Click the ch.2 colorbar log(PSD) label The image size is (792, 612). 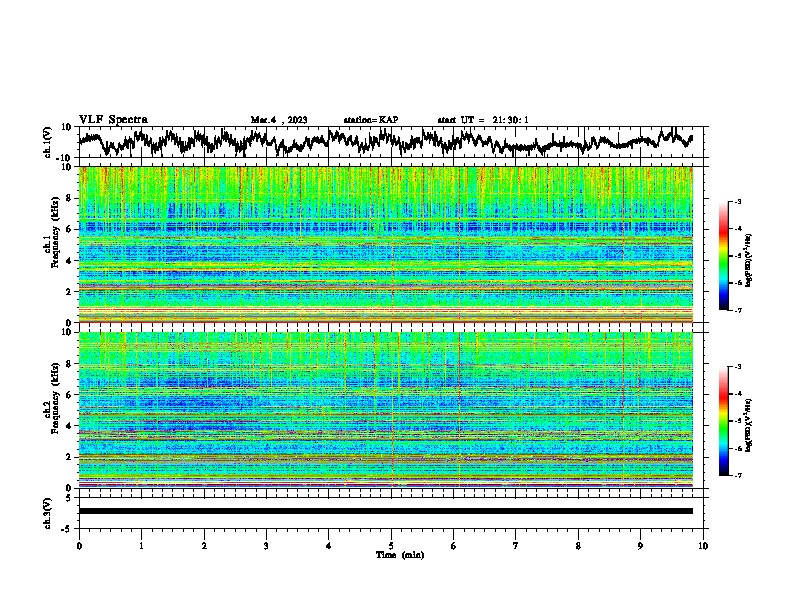click(749, 425)
